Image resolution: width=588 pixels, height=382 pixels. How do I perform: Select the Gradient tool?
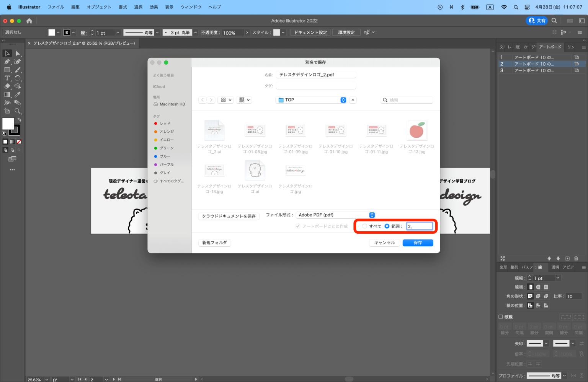[x=7, y=94]
